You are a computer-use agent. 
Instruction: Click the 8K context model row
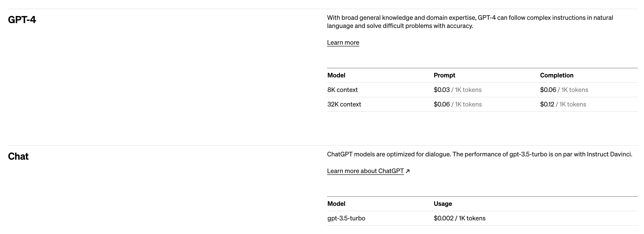482,90
